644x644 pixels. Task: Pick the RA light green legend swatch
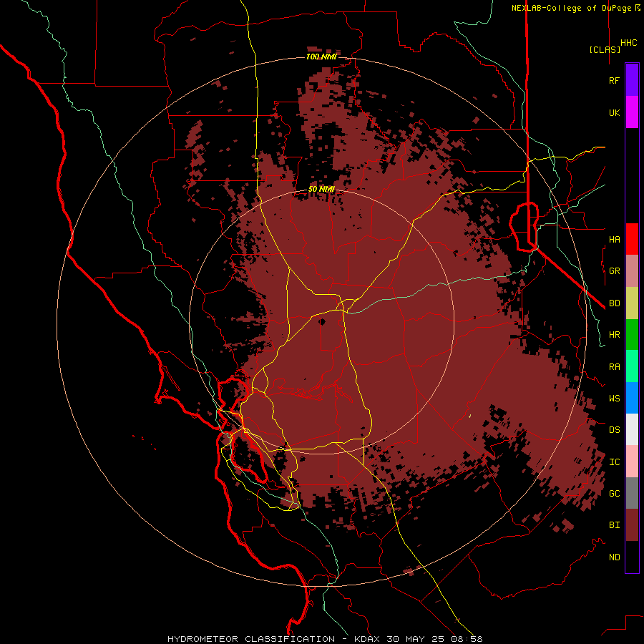[x=632, y=366]
